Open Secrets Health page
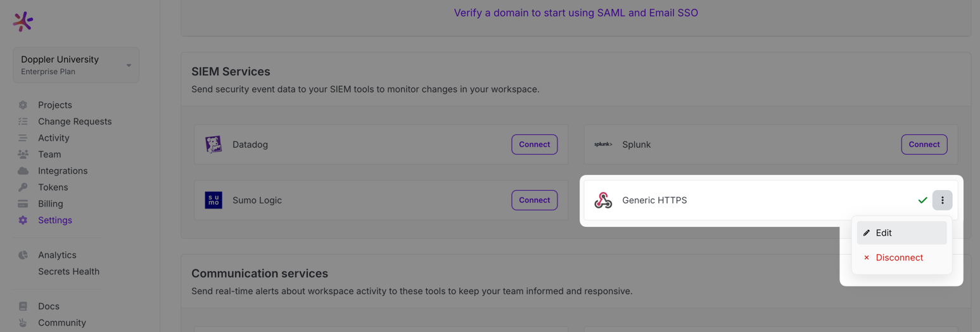The image size is (980, 332). tap(68, 272)
